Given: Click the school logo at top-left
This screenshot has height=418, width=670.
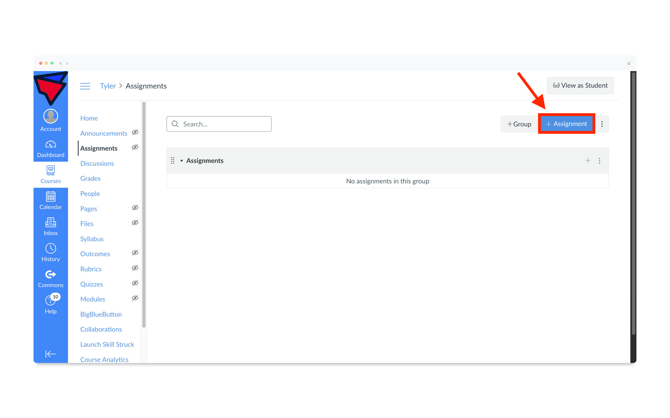Looking at the screenshot, I should pos(50,88).
